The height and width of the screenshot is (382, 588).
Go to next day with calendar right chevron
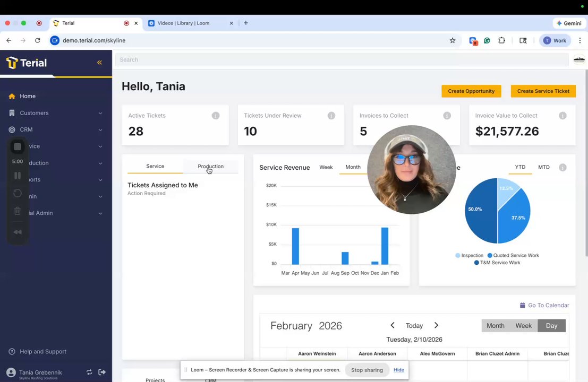click(436, 325)
